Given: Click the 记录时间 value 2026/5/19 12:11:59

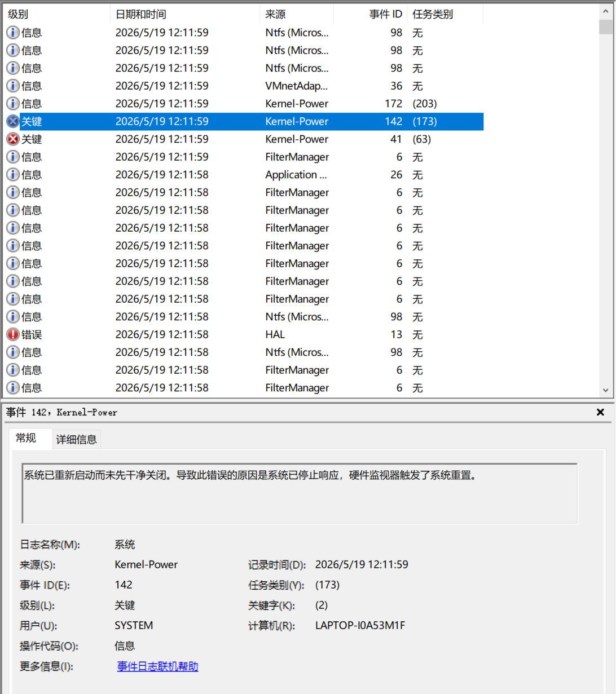Looking at the screenshot, I should pyautogui.click(x=362, y=564).
